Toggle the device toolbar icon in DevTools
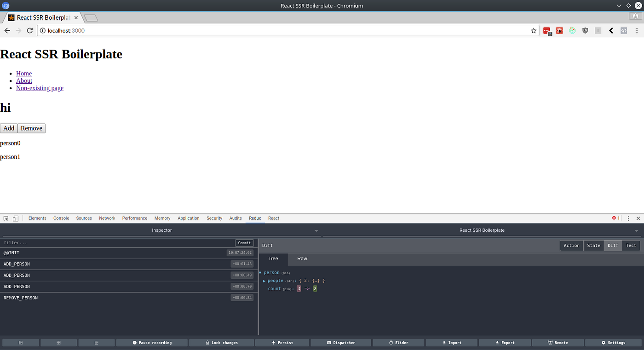This screenshot has height=350, width=644. click(x=15, y=218)
